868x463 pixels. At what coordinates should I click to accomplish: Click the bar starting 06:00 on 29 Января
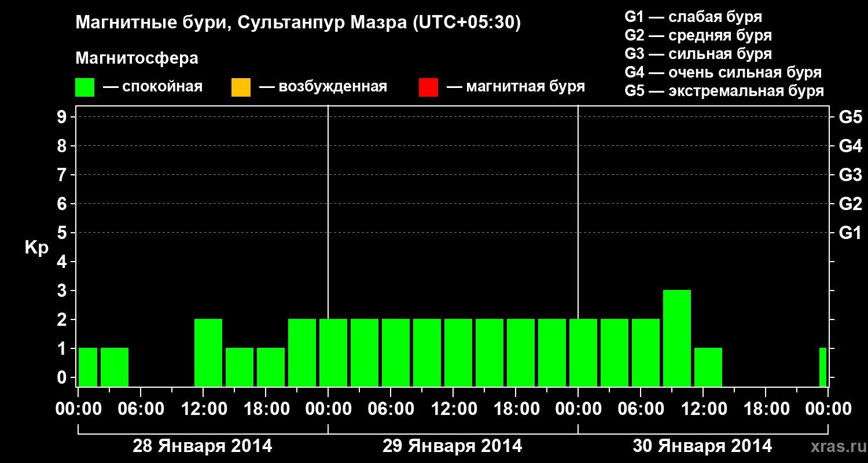tap(396, 352)
